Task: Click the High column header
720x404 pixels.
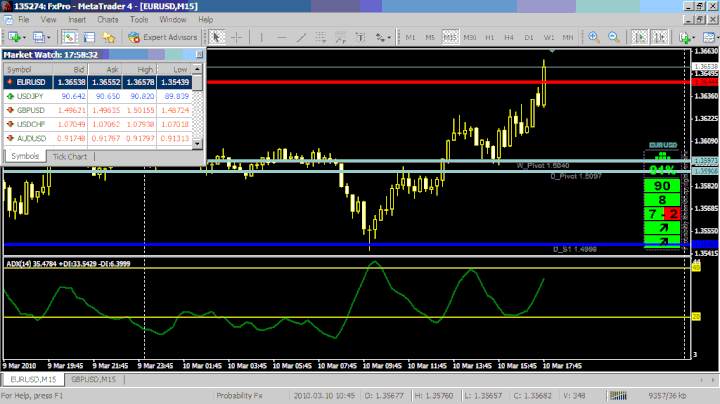Action: coord(140,69)
